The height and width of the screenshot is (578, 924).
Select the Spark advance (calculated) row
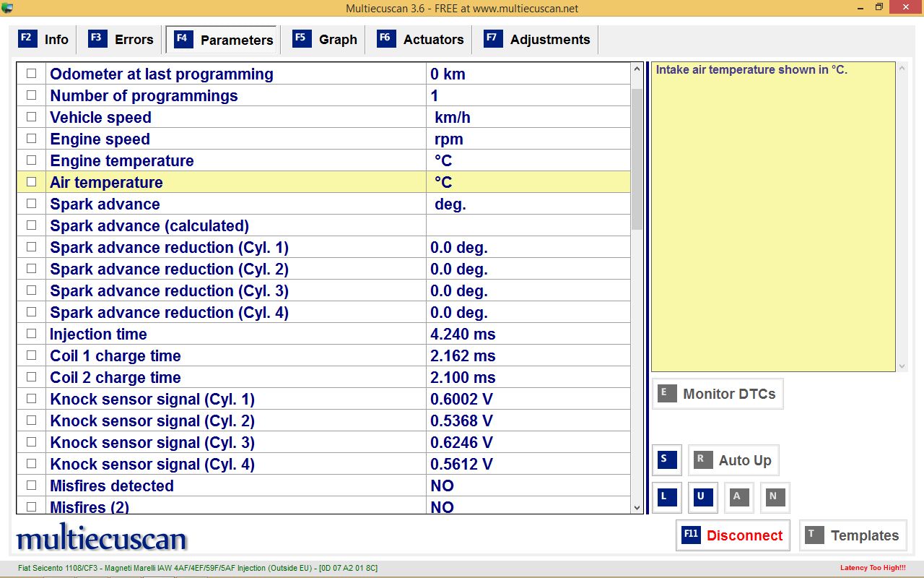[323, 225]
